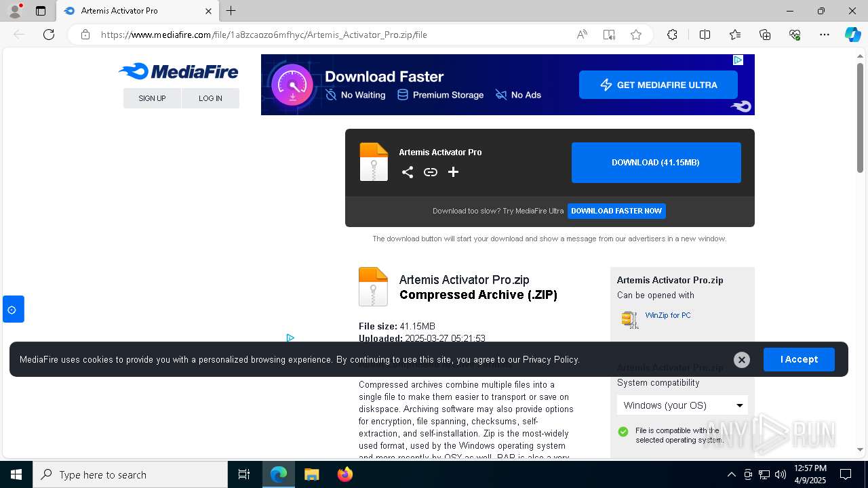Click 'System compatibility' label

[x=658, y=383]
